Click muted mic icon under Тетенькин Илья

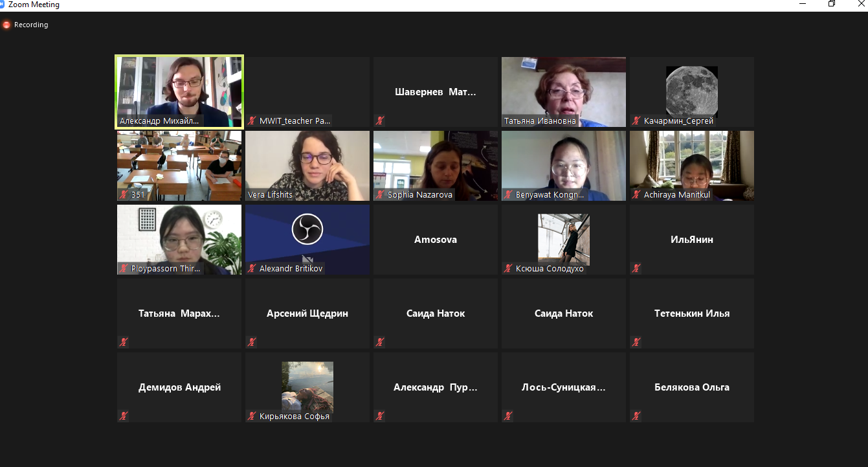(637, 342)
